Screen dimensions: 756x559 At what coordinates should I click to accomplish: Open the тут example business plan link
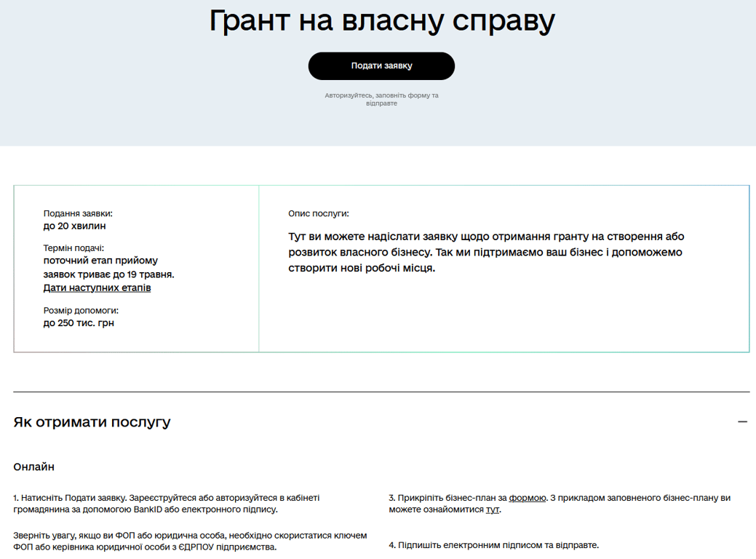point(493,510)
